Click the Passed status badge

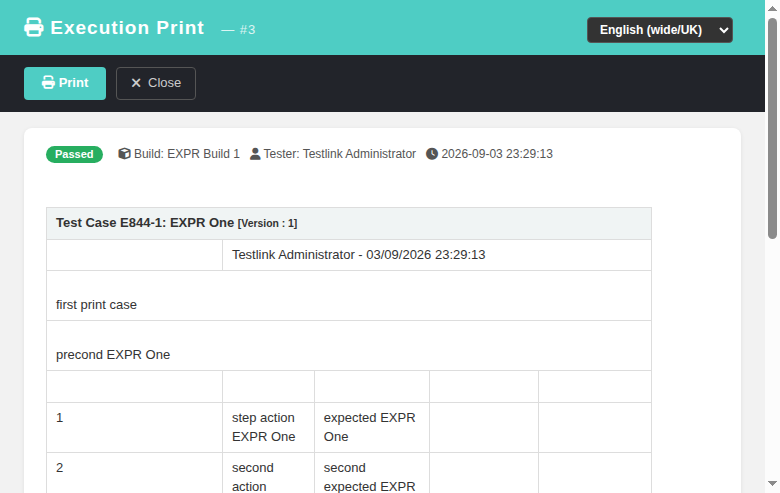pos(74,154)
